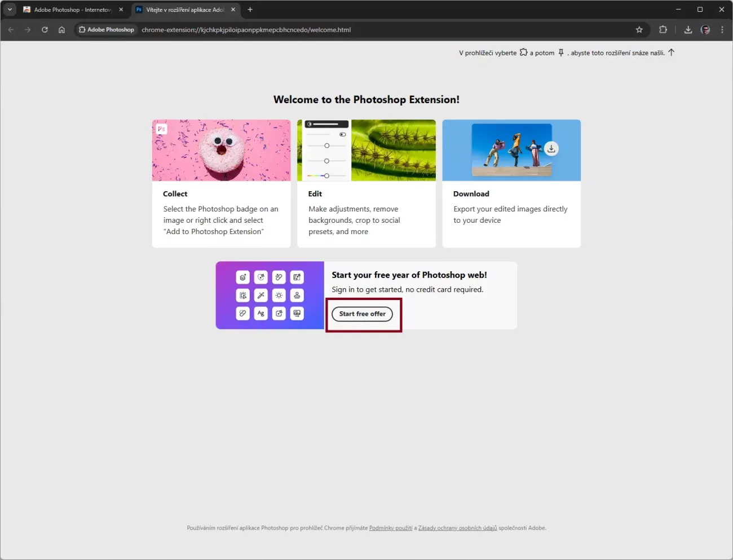Reload the page with the refresh icon
Image resolution: width=733 pixels, height=560 pixels.
click(x=45, y=30)
